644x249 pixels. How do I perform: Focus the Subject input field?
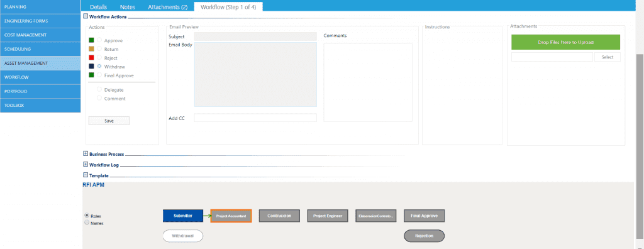[x=255, y=36]
